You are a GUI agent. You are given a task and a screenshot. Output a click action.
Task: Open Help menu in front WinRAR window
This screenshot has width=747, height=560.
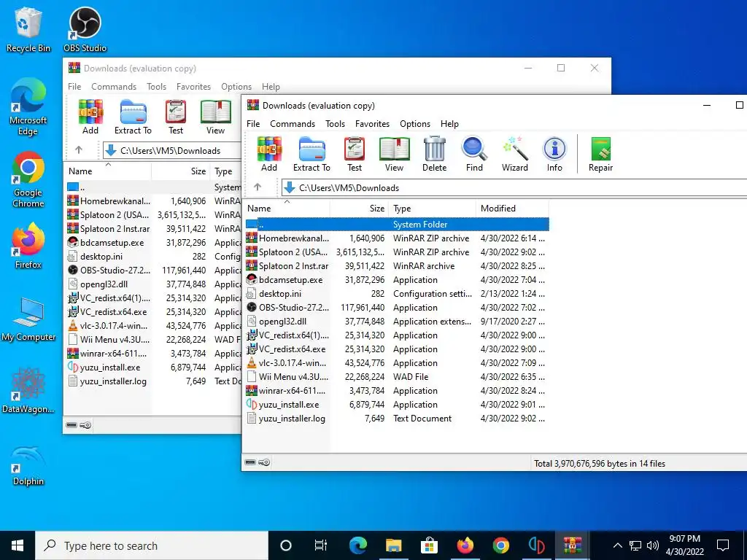[449, 124]
